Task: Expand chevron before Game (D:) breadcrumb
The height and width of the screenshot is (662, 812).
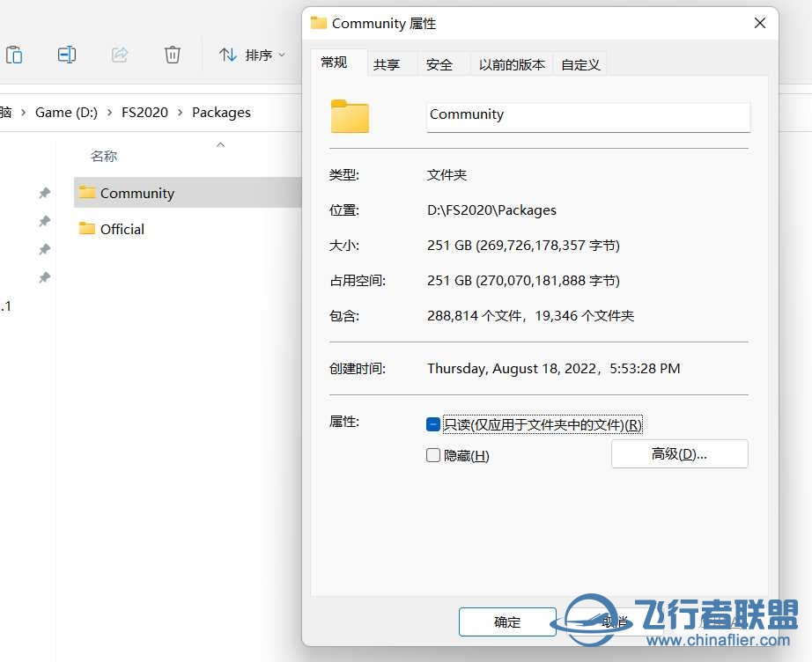Action: point(23,113)
